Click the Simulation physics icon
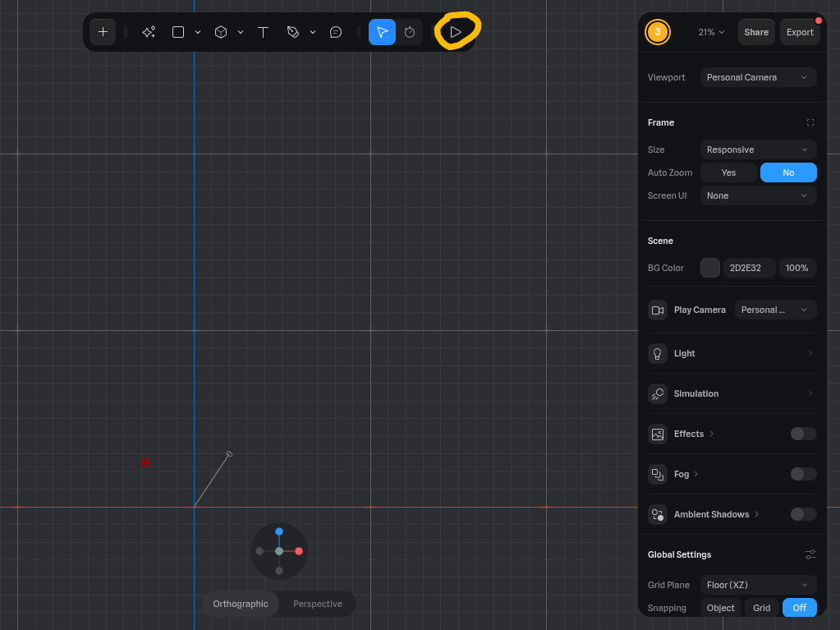This screenshot has width=840, height=630. pos(658,393)
